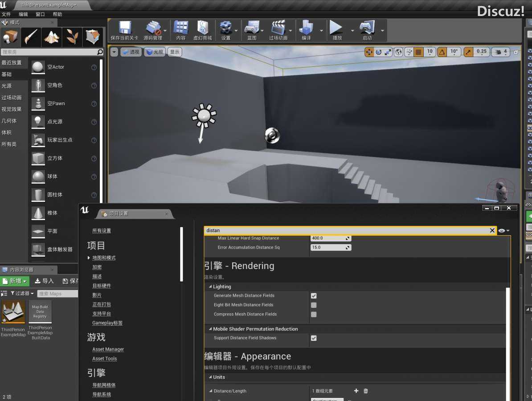532x401 pixels.
Task: Open the Help menu
Action: 57,14
